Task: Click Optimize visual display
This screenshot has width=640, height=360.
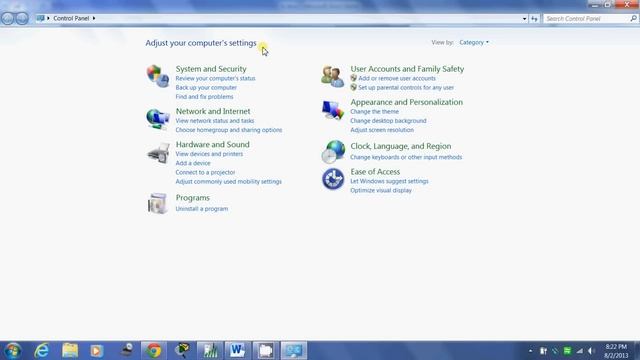Action: coord(381,190)
